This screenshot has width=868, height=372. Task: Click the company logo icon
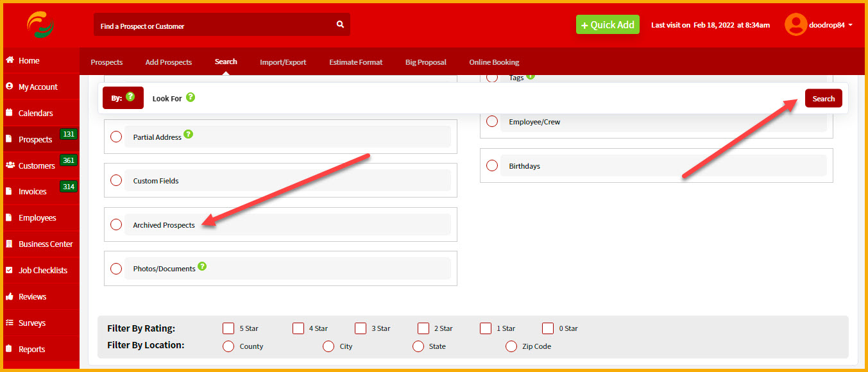point(40,24)
